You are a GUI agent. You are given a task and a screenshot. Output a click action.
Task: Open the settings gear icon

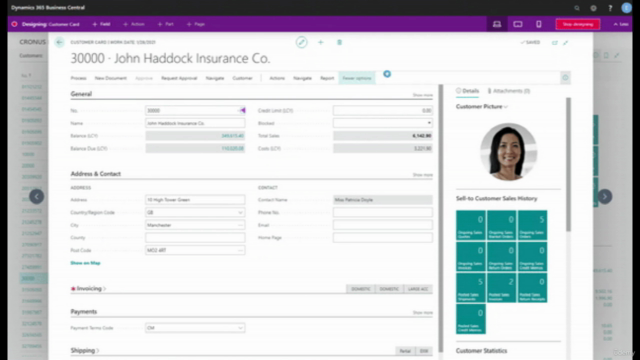593,8
